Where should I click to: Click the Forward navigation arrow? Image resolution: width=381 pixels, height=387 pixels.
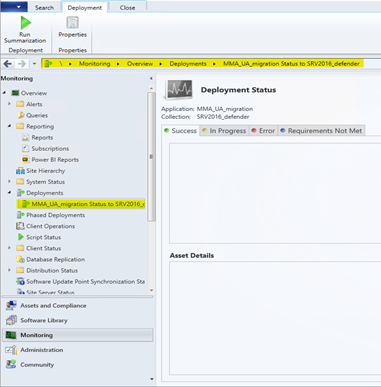pos(21,63)
